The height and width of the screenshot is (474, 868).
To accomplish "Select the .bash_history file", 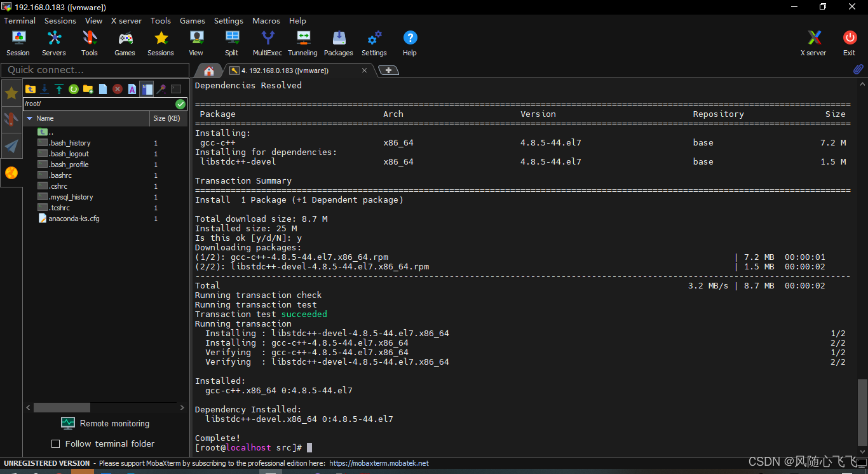I will point(70,143).
